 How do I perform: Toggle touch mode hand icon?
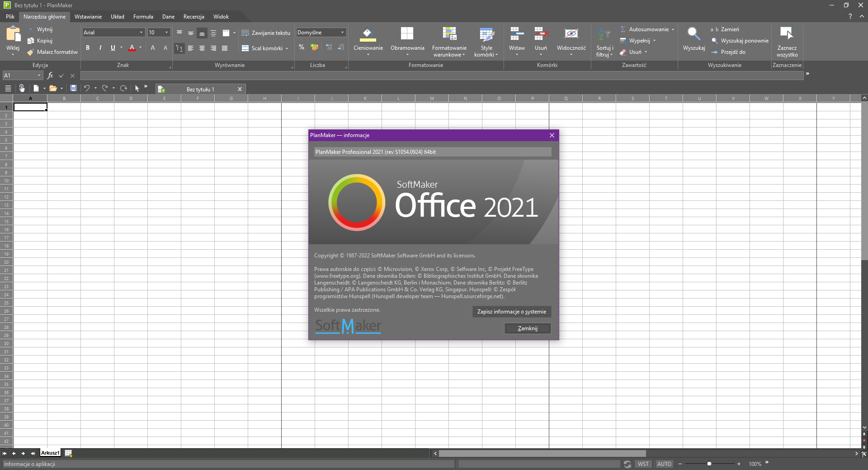point(22,89)
